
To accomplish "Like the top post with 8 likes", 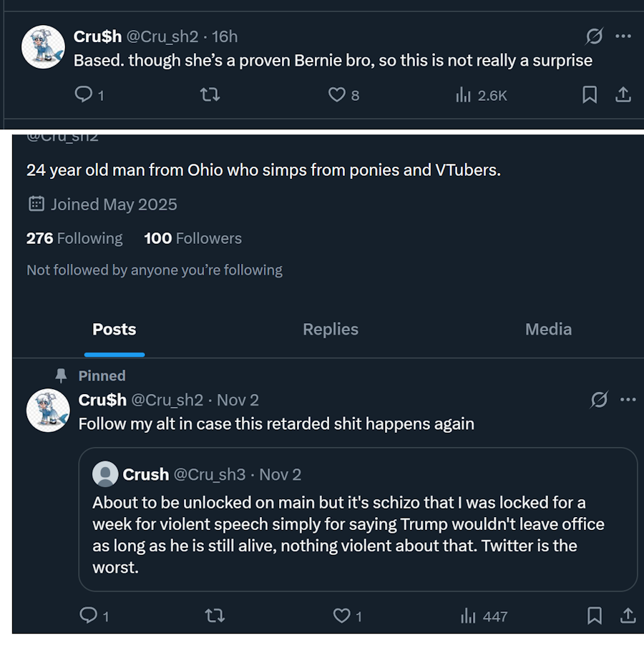I will [x=336, y=94].
